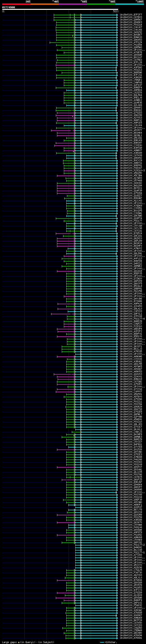This screenshot has height=644, width=146.
Task: Select the UniRef100_B9N633 label
Action: pos(131,37)
